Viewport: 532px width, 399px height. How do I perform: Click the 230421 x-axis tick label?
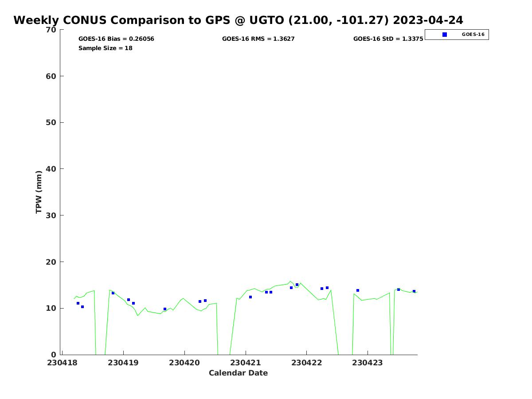coord(245,363)
